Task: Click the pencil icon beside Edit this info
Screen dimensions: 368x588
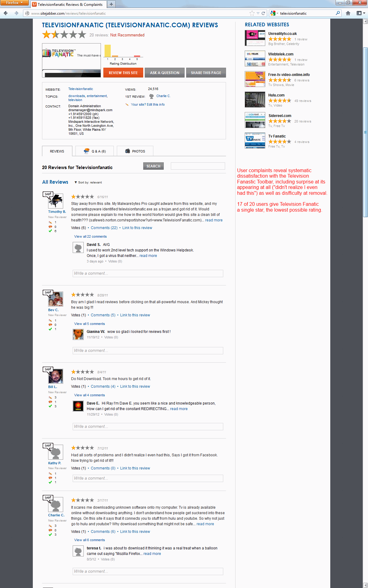Action: [x=127, y=105]
